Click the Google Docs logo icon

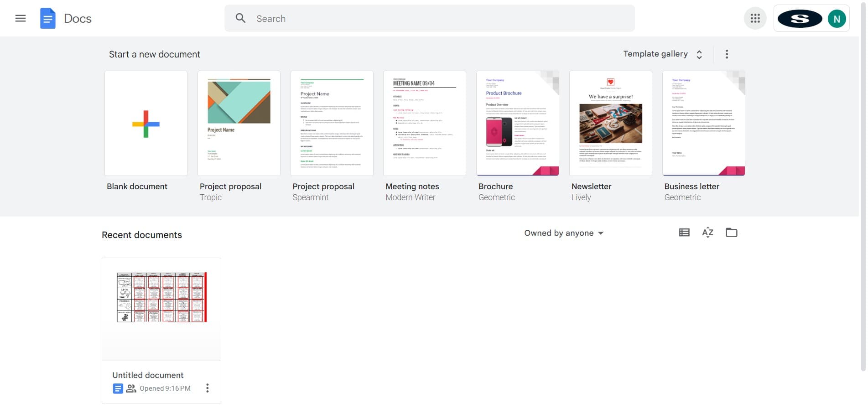[x=47, y=18]
